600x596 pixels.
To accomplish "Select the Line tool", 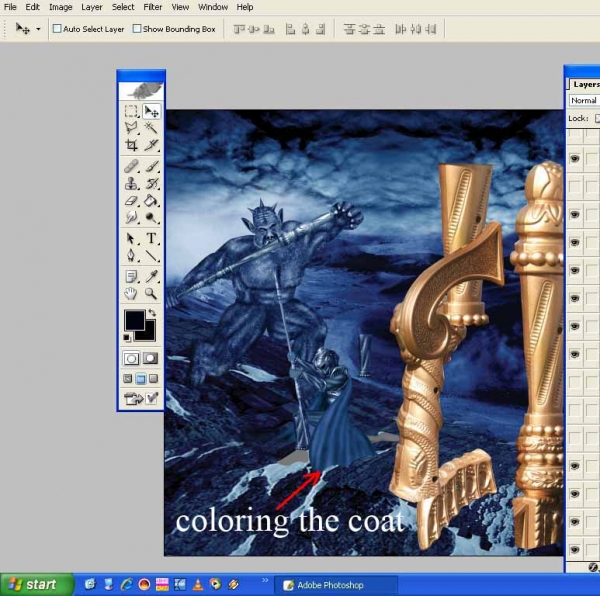I will 151,255.
